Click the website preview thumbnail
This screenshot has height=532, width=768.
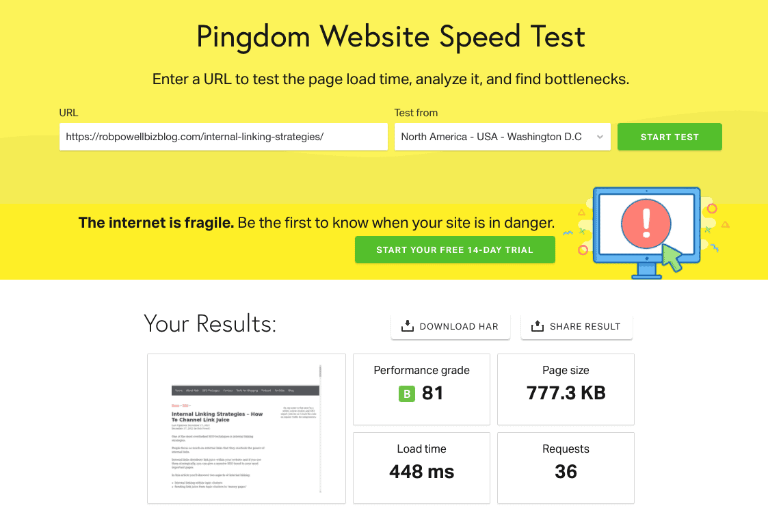pyautogui.click(x=246, y=429)
